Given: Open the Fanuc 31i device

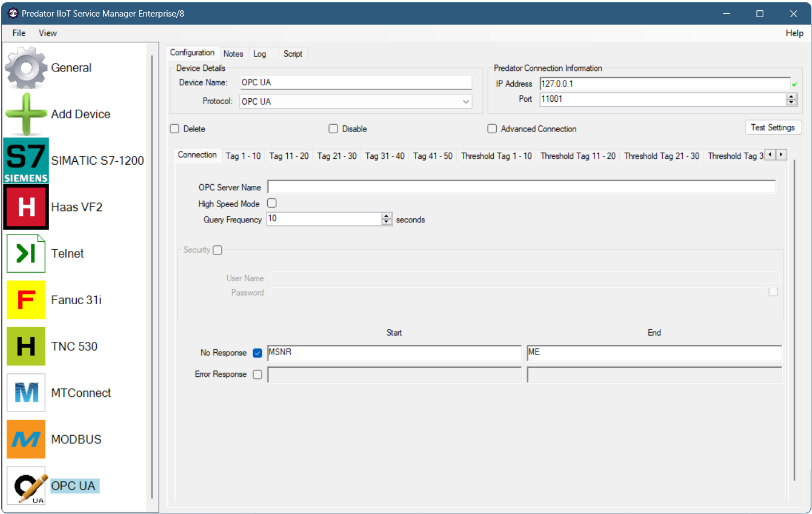Looking at the screenshot, I should click(26, 300).
